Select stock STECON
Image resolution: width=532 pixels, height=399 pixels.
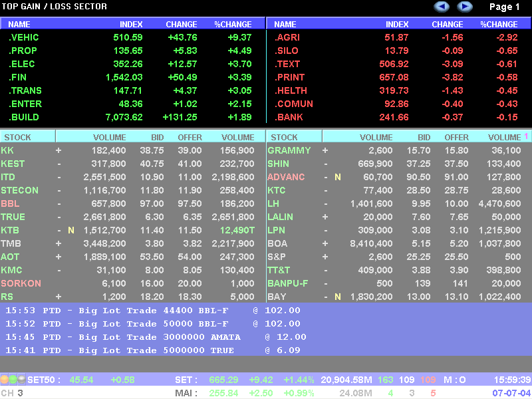[x=19, y=190]
